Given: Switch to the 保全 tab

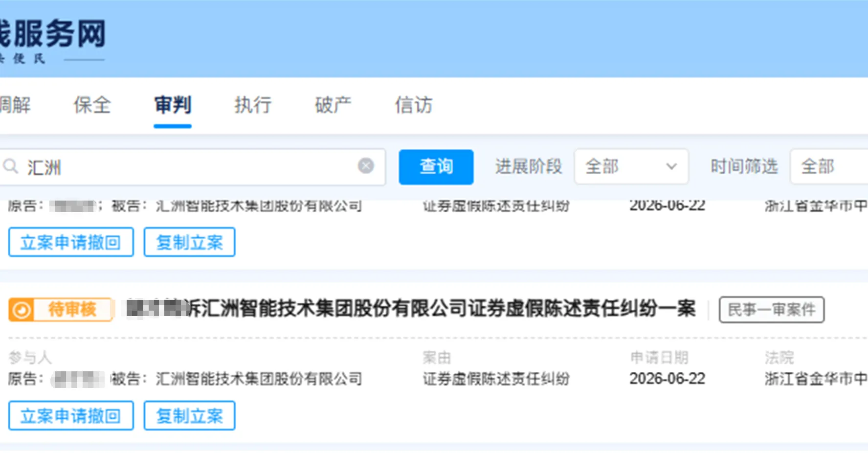Looking at the screenshot, I should pos(92,105).
